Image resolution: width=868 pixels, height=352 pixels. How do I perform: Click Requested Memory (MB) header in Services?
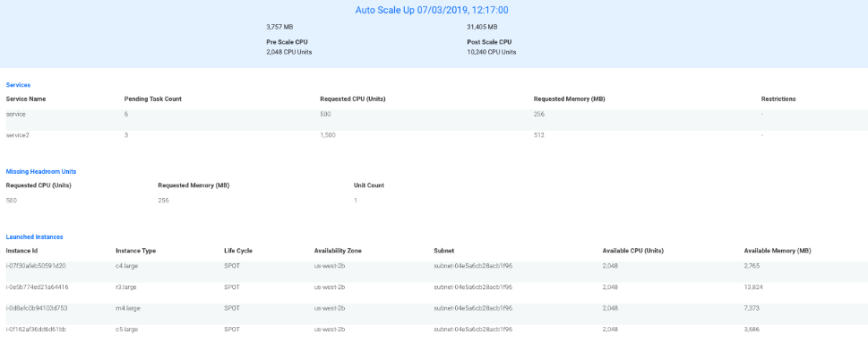pos(569,99)
